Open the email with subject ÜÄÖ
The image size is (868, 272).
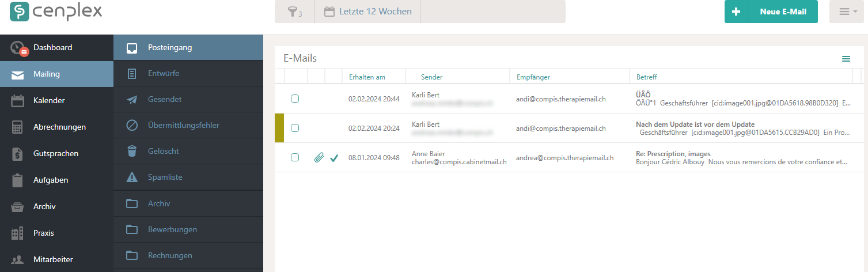(x=642, y=95)
